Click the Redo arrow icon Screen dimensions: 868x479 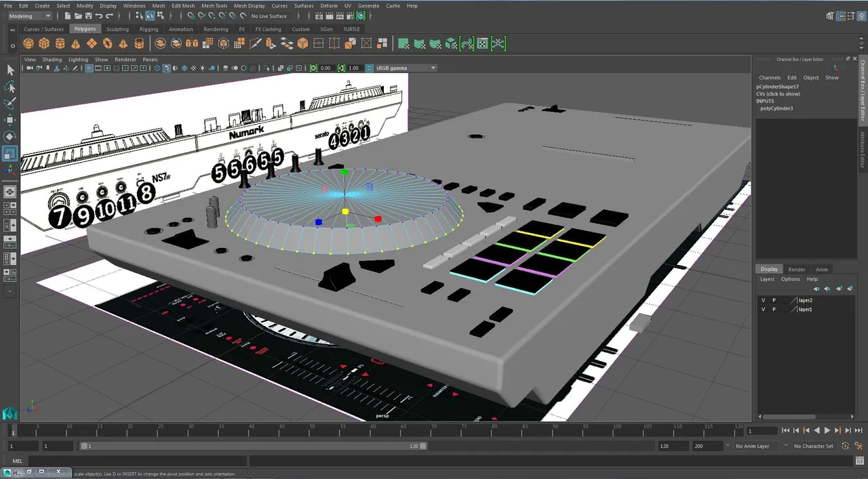[x=110, y=16]
